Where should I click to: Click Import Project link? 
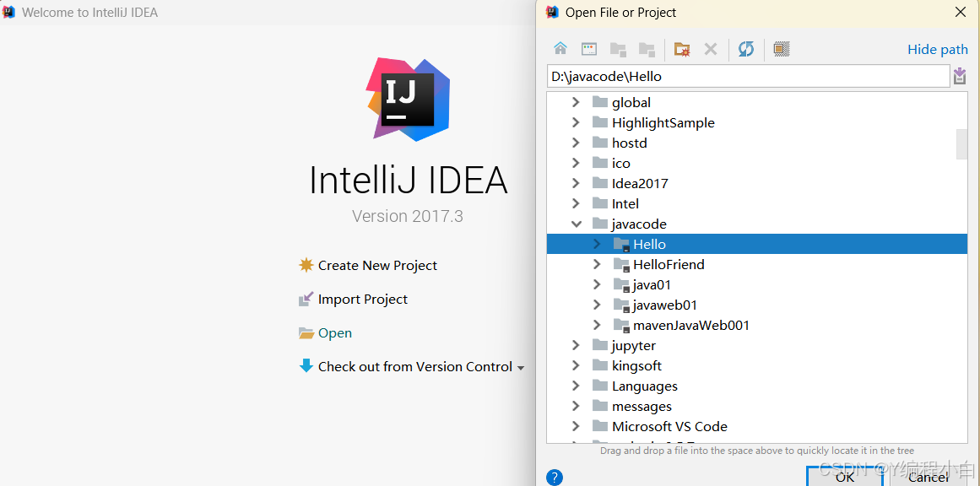pyautogui.click(x=362, y=300)
